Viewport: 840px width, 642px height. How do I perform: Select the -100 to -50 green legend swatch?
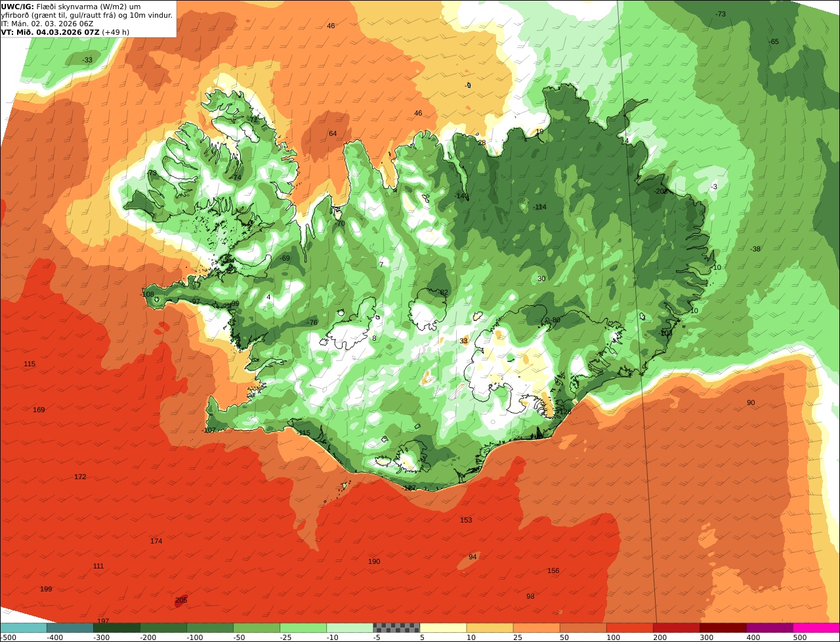pos(210,628)
